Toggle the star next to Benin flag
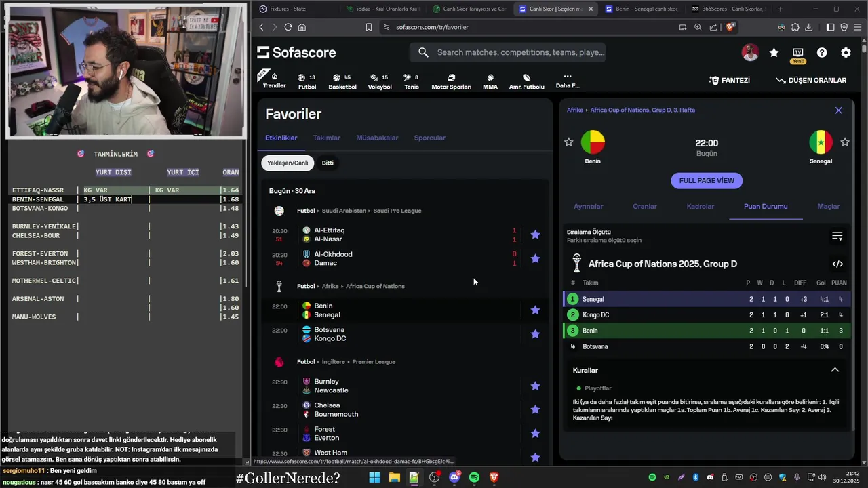 click(x=568, y=142)
